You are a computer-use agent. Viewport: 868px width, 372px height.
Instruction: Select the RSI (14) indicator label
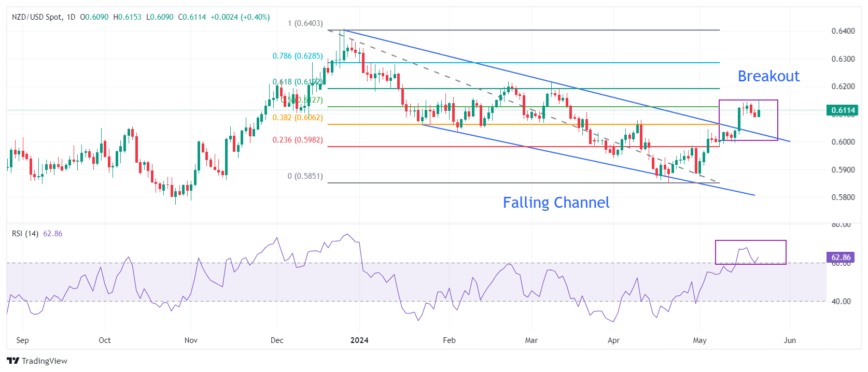25,234
